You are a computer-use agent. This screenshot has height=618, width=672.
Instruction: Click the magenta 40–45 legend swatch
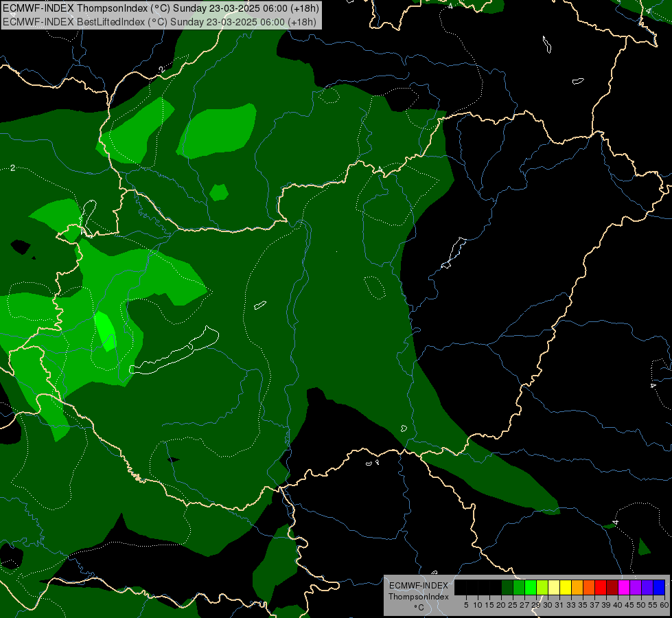pos(624,587)
